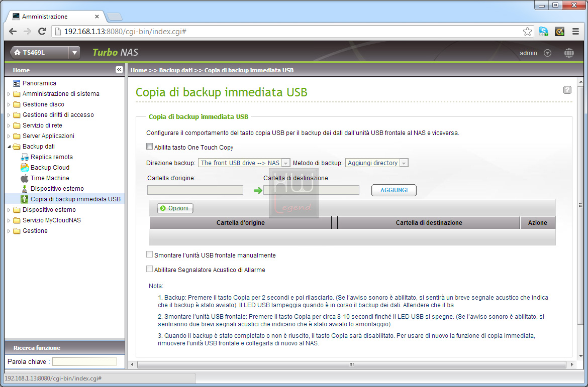Screen dimensions: 588x387
Task: Click the language globe icon
Action: tap(569, 53)
